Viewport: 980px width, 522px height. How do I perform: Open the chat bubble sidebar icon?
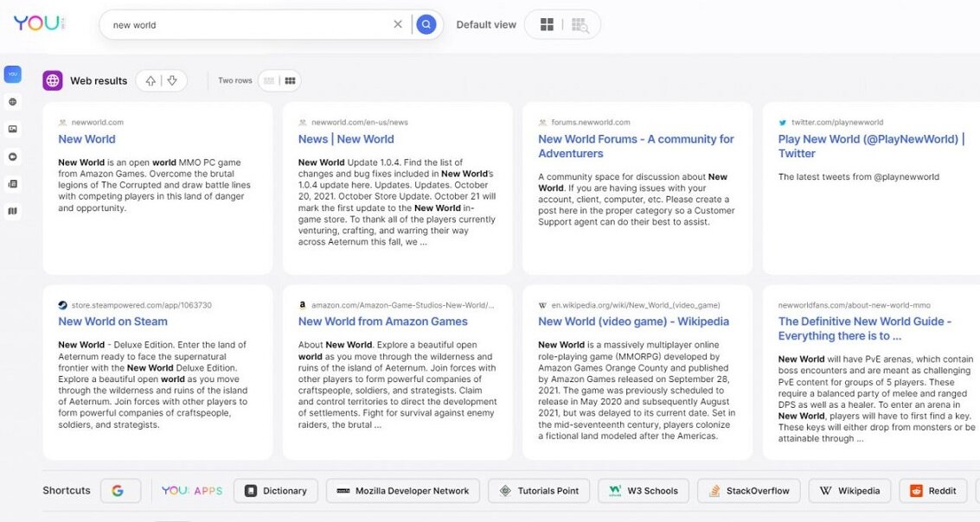coord(12,156)
